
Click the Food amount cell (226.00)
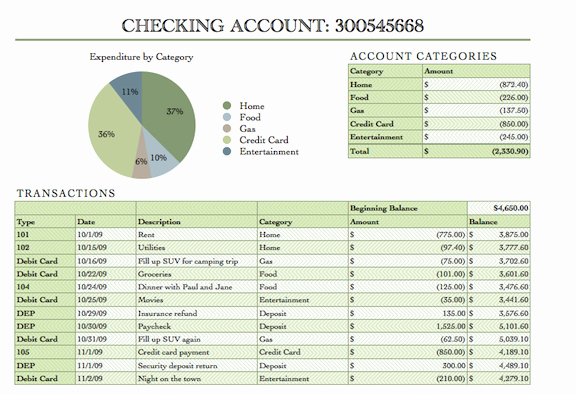476,97
